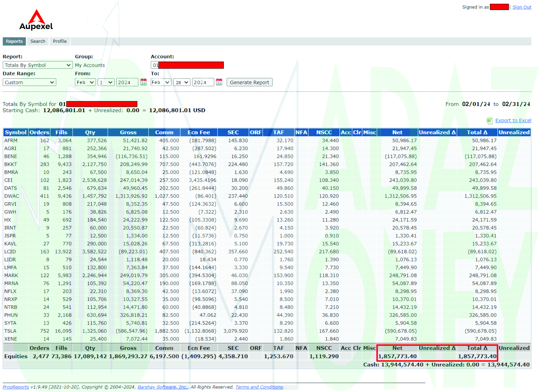Switch to the Search tab
The width and height of the screenshot is (539, 392).
38,41
